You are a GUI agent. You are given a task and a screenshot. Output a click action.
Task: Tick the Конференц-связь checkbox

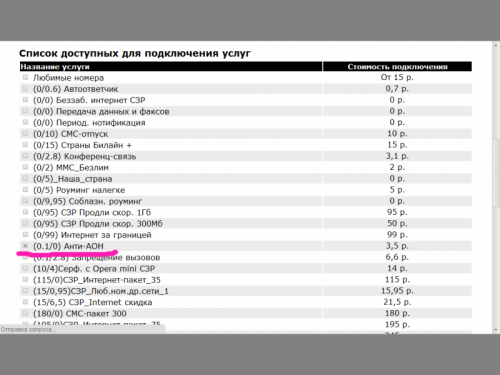coord(25,156)
